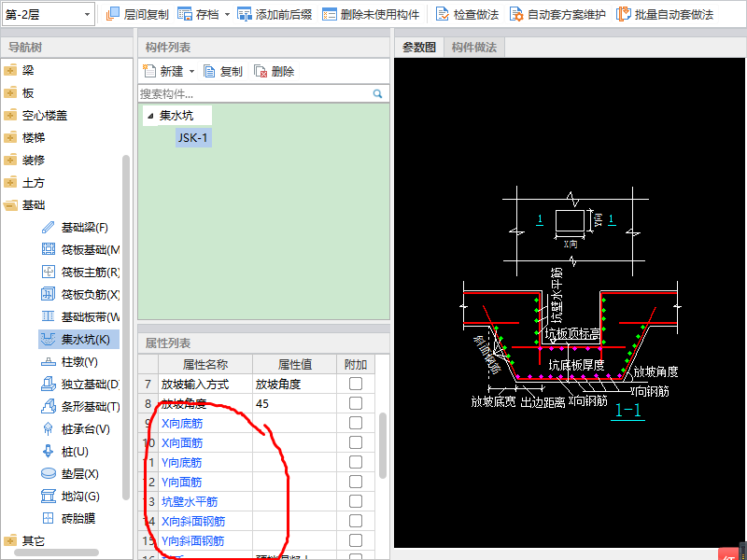Expand the 其它 folder

(x=10, y=541)
